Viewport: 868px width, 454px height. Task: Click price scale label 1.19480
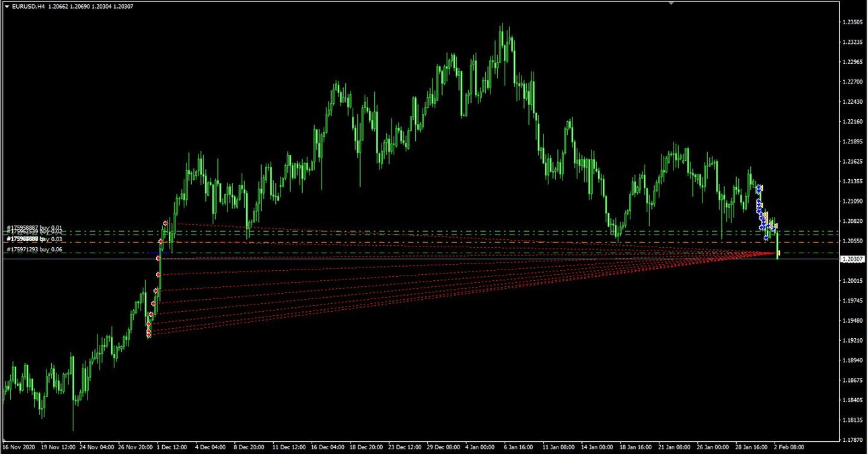tap(853, 320)
